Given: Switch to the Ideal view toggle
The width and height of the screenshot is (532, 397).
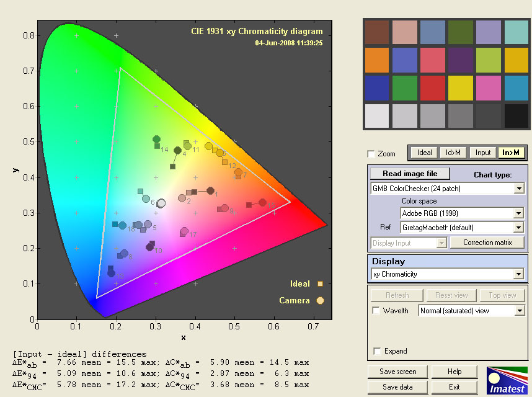Looking at the screenshot, I should pos(424,153).
